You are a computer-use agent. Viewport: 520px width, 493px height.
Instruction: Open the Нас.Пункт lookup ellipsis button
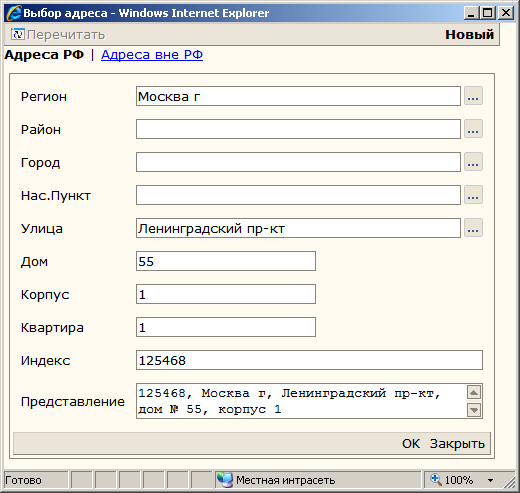(x=473, y=195)
